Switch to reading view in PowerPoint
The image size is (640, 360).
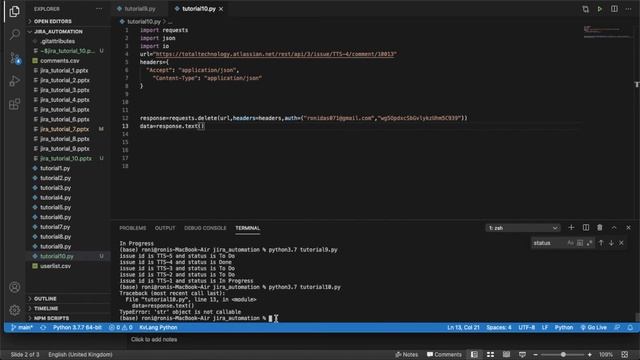[506, 354]
